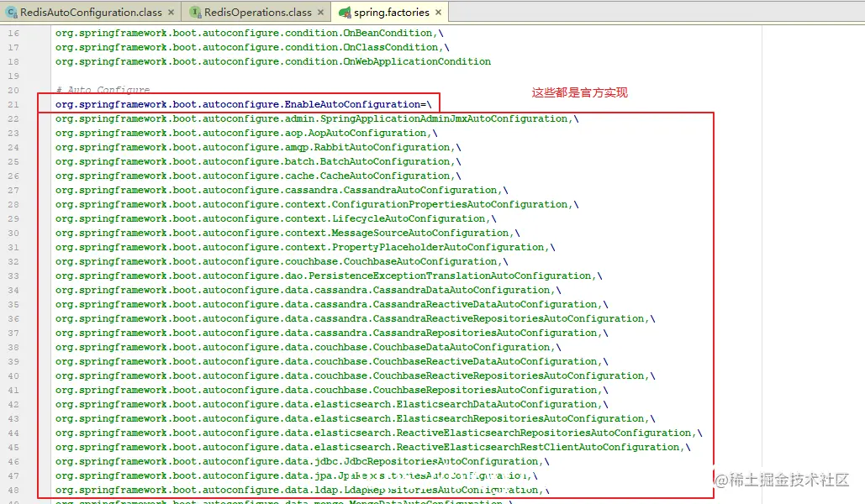865x504 pixels.
Task: Click the PersistenceExceptionTranslationAutoConfiguration line
Action: [329, 276]
